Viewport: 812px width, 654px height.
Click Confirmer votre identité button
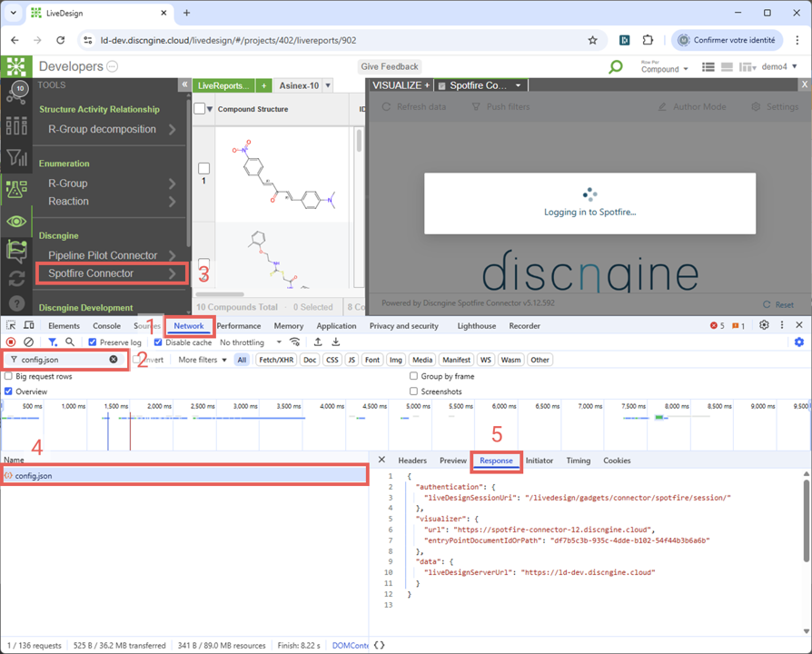[728, 40]
